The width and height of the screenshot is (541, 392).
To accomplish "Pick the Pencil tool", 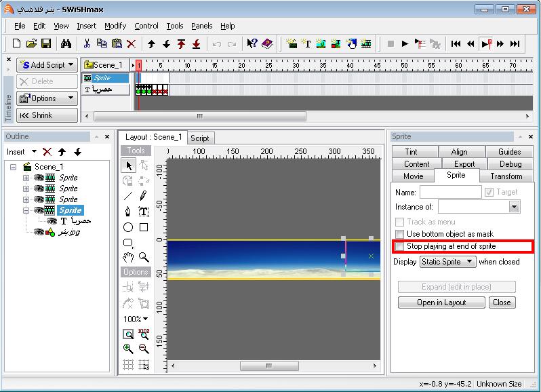I will (144, 196).
